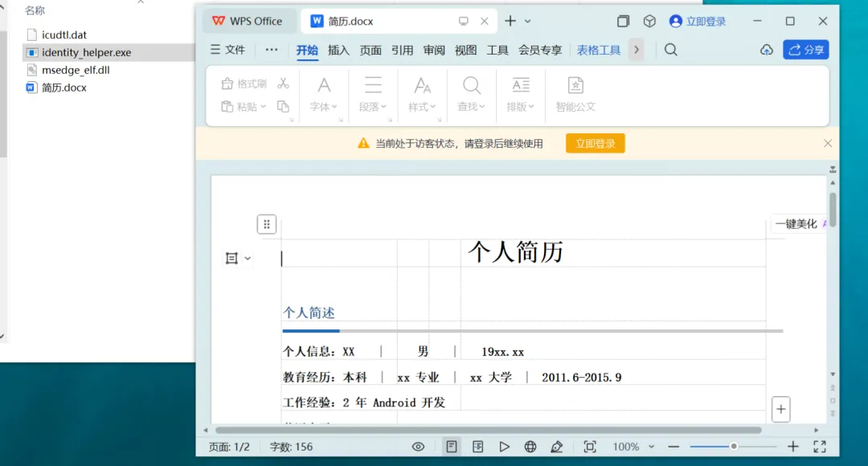Image resolution: width=868 pixels, height=466 pixels.
Task: Click the orange 立即登录 banner button
Action: pyautogui.click(x=595, y=143)
